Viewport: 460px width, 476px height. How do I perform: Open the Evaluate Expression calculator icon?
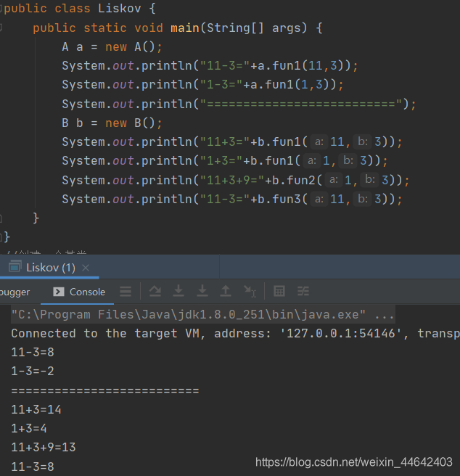[279, 292]
